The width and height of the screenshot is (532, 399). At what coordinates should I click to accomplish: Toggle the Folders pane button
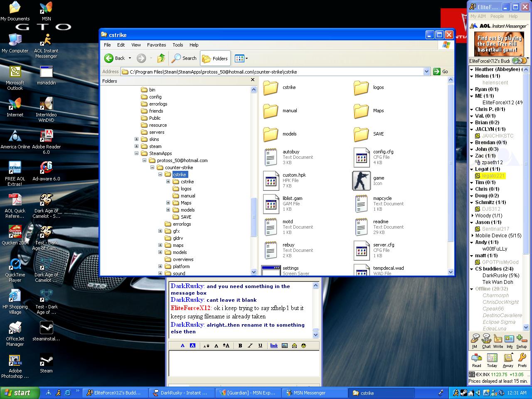click(x=215, y=58)
